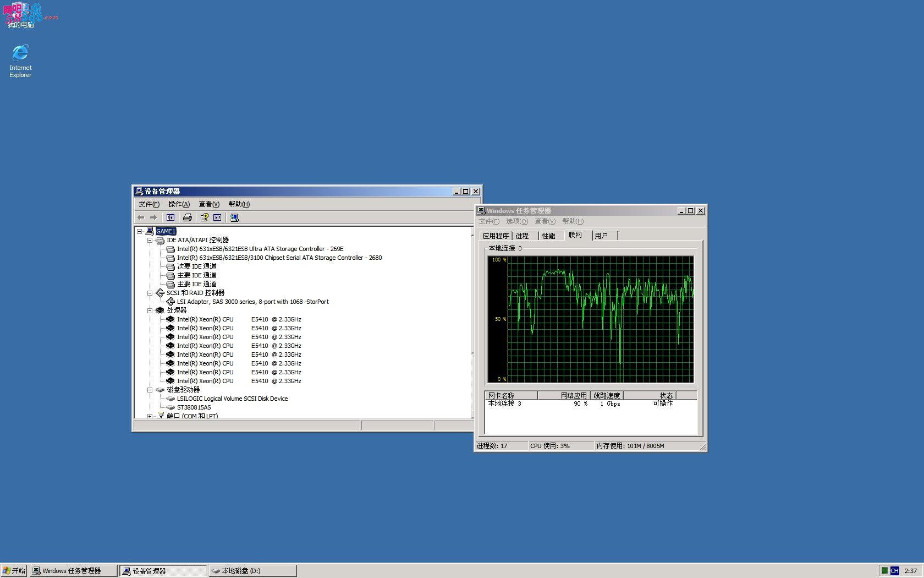Collapse the 处理器 tree node
This screenshot has width=924, height=578.
tap(150, 310)
